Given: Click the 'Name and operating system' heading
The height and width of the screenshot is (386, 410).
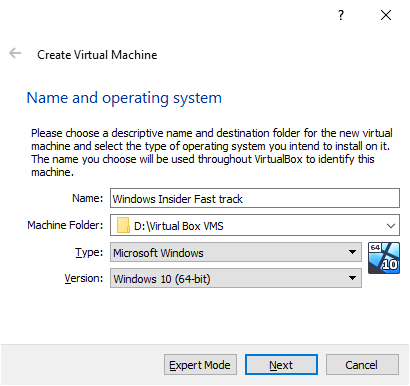Looking at the screenshot, I should point(124,98).
